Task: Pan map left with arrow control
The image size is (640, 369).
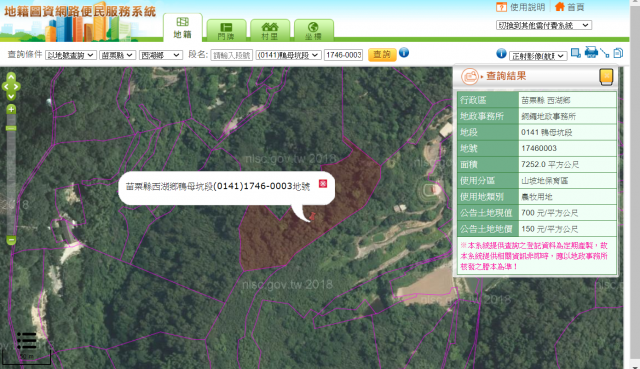Action: 5,87
